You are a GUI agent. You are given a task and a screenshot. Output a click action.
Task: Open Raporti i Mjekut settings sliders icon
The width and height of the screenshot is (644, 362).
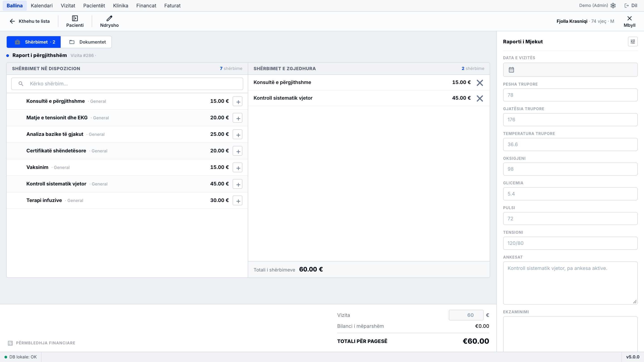pos(633,42)
